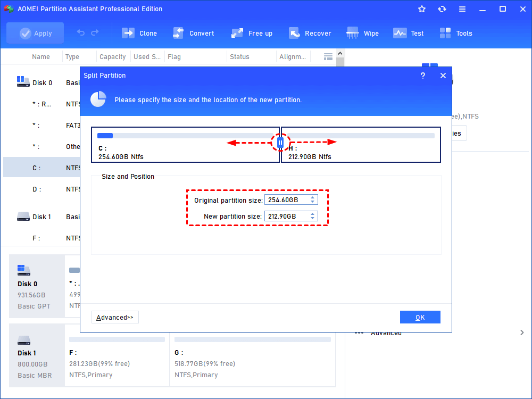
Task: Select the D: partition row
Action: [x=41, y=189]
